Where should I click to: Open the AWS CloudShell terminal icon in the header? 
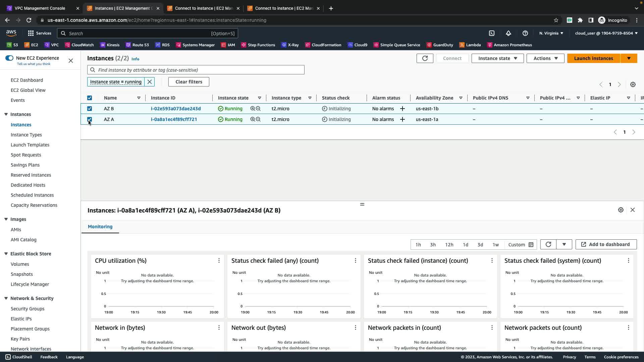point(492,33)
